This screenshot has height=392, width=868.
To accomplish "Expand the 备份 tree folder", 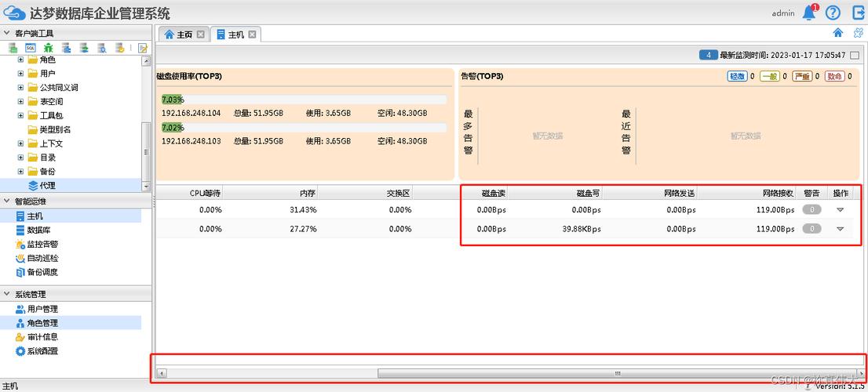I will (20, 172).
